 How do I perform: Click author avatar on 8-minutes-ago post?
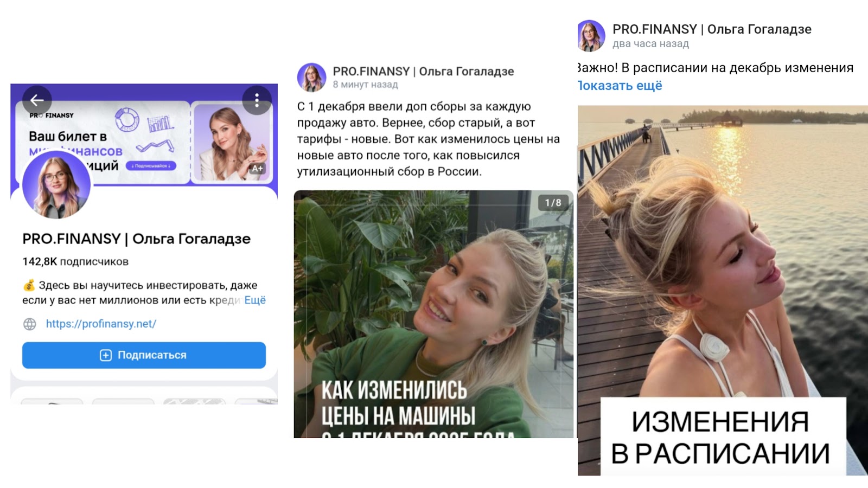[x=311, y=77]
